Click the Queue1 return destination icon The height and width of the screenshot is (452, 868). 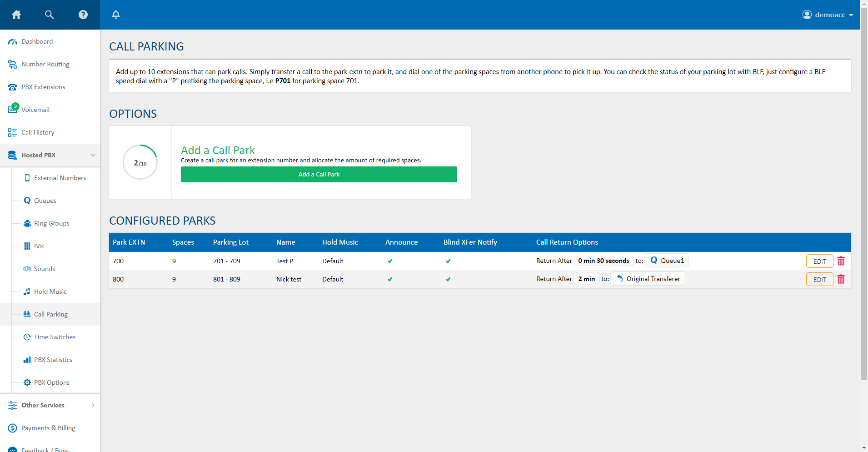654,261
